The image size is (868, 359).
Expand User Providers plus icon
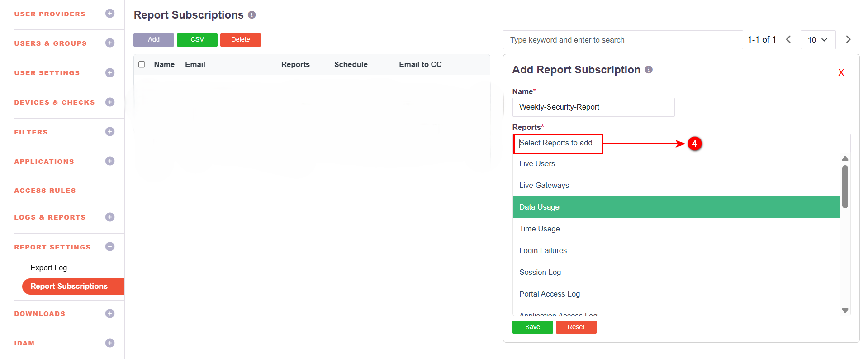click(109, 14)
